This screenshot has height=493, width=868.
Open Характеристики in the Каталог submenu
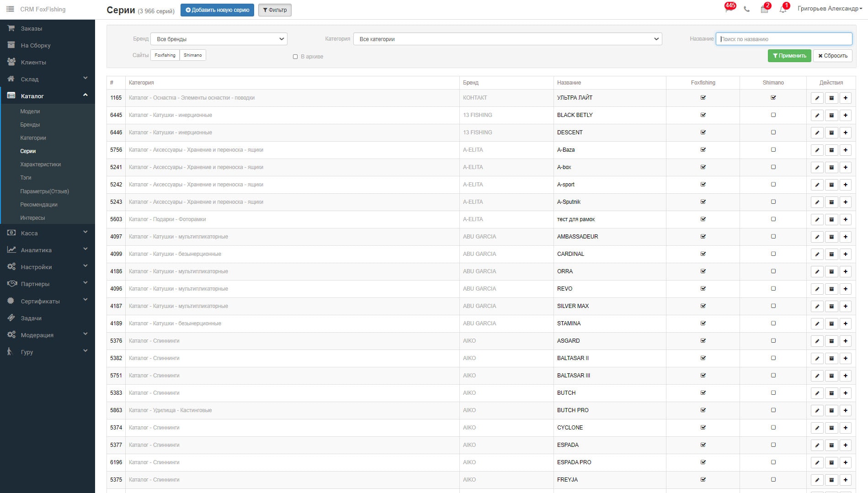pyautogui.click(x=41, y=164)
